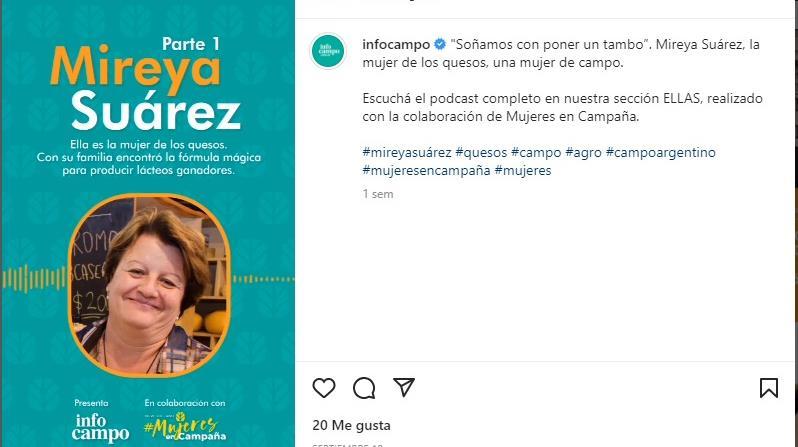This screenshot has height=447, width=798.
Task: Click the Mireya Suárez title on the image
Action: (x=145, y=88)
